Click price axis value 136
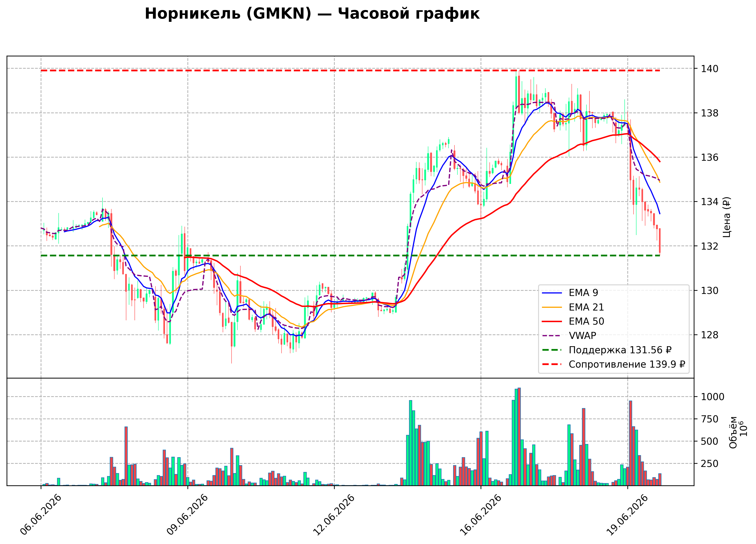 click(x=710, y=158)
